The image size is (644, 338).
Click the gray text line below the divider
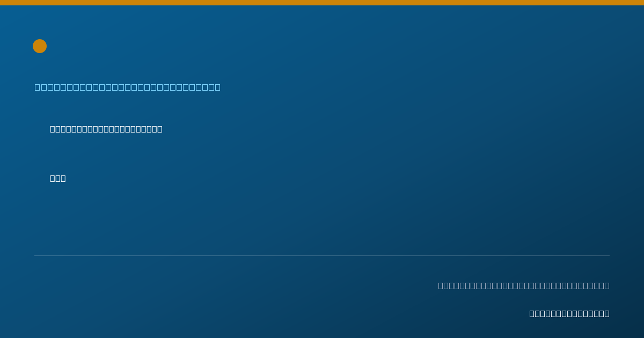coord(524,285)
